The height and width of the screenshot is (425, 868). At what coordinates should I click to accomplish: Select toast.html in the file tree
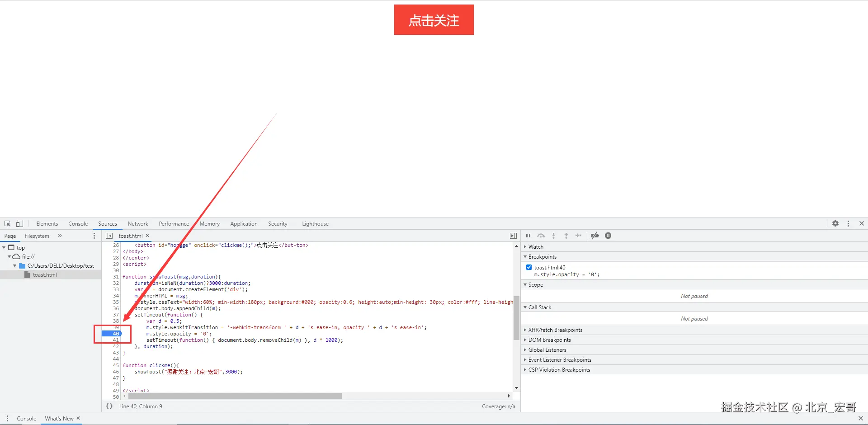pyautogui.click(x=45, y=275)
